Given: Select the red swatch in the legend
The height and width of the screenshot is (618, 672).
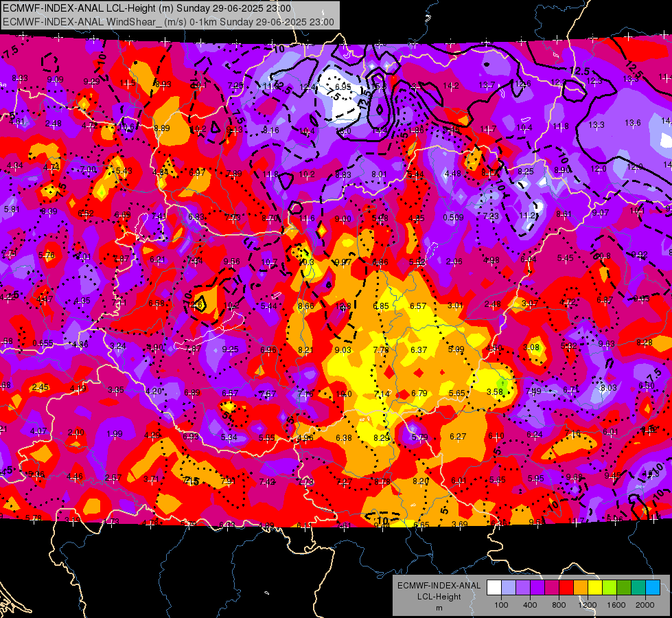Looking at the screenshot, I should coord(566,588).
